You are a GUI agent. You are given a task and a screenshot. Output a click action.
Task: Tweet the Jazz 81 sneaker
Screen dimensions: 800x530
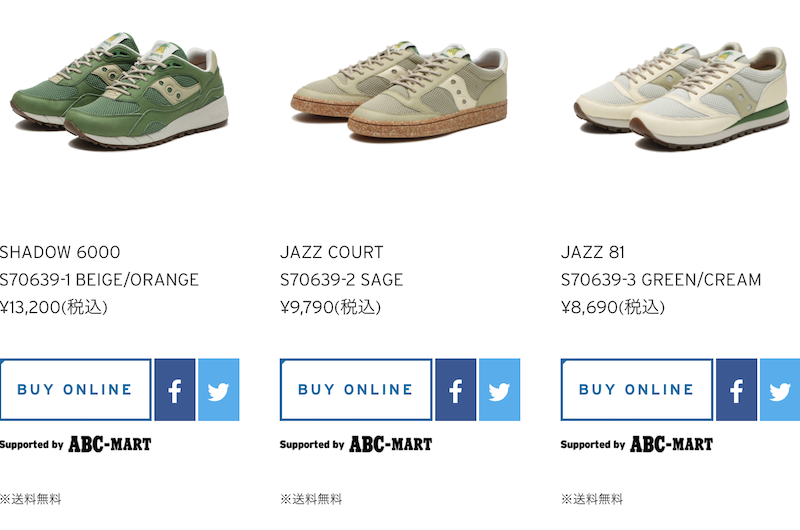pyautogui.click(x=780, y=390)
